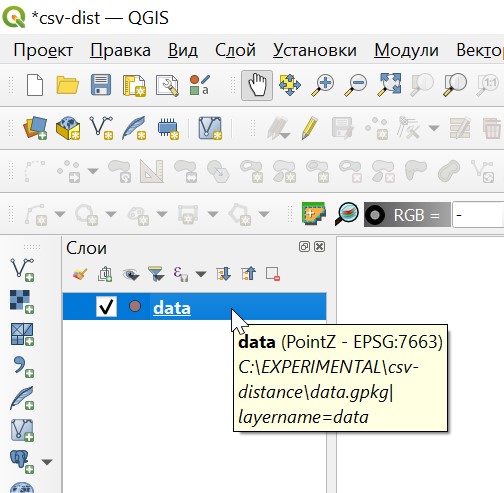Add vector layer in side toolbar
Screen dimensions: 504x493
point(22,269)
